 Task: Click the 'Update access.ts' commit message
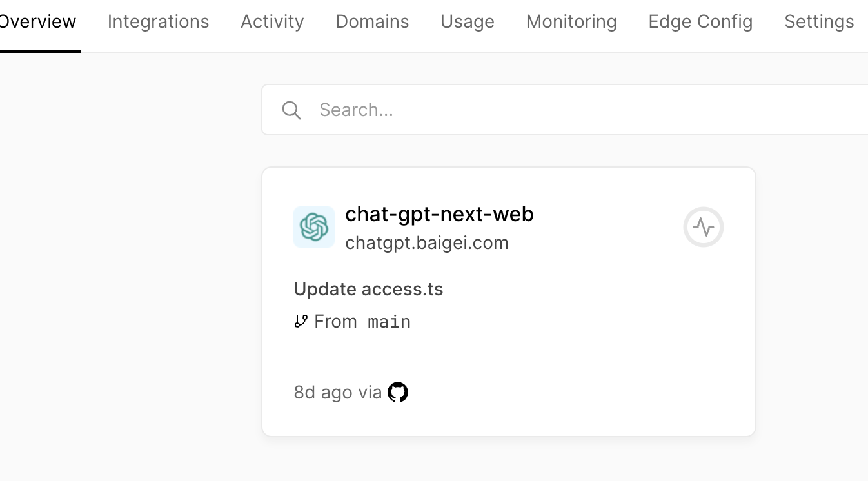coord(368,289)
